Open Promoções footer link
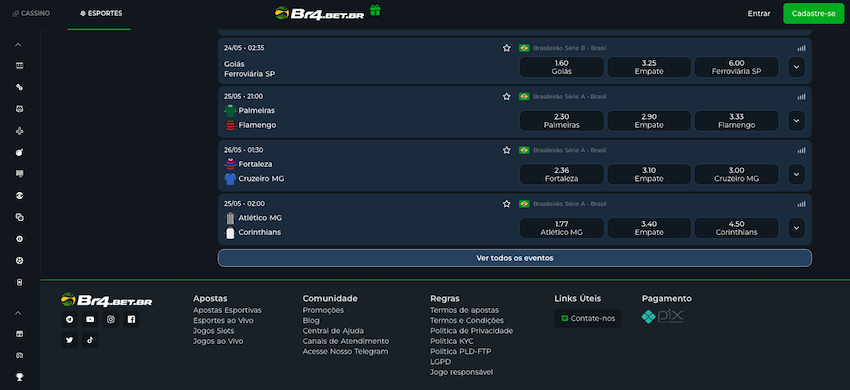The image size is (850, 390). 323,310
